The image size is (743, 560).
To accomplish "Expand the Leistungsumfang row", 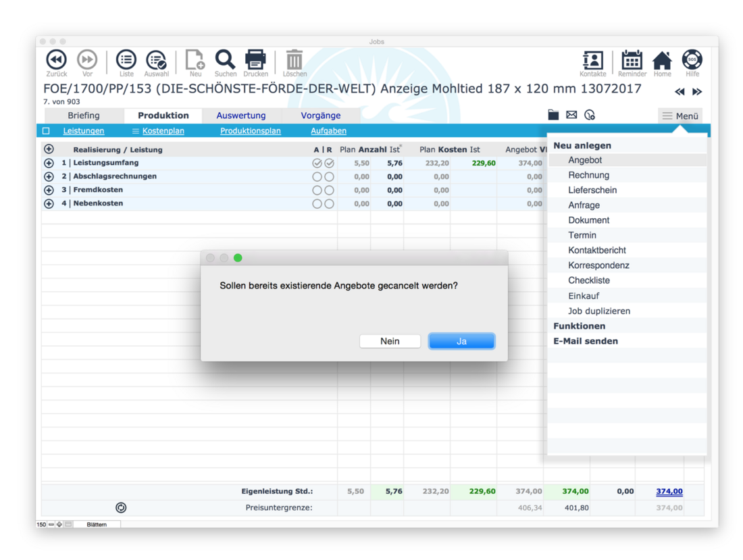I will (x=49, y=163).
